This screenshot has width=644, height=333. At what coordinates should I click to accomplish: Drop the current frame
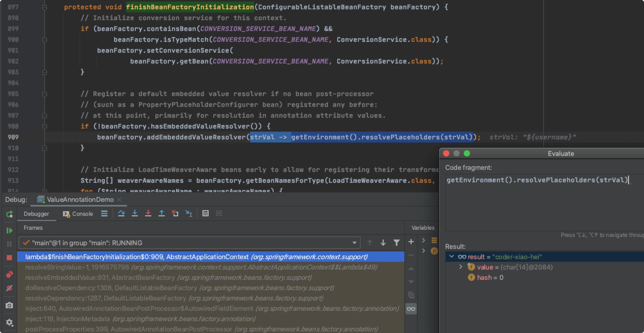click(175, 213)
